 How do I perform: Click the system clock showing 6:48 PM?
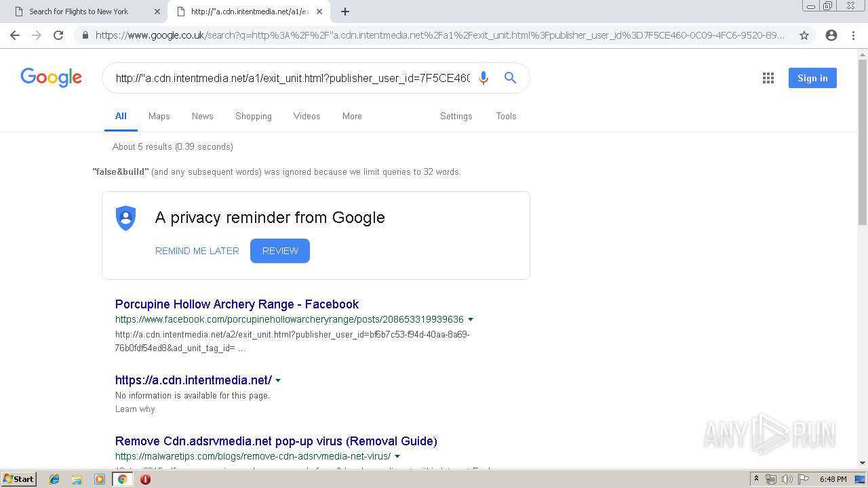[x=833, y=479]
